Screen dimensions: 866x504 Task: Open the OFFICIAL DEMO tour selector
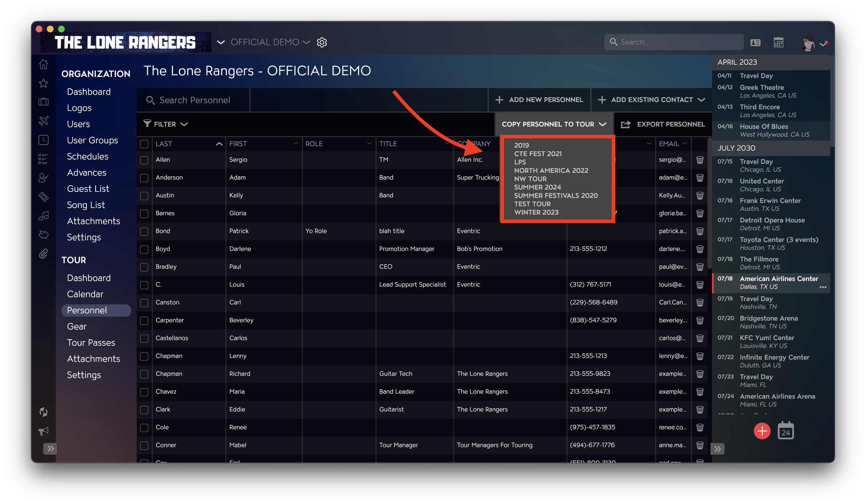(x=270, y=42)
